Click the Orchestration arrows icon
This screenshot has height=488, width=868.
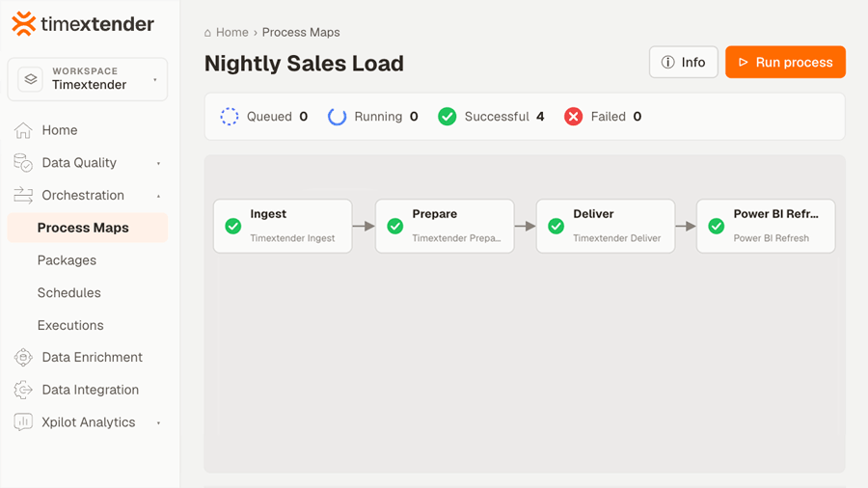click(23, 195)
